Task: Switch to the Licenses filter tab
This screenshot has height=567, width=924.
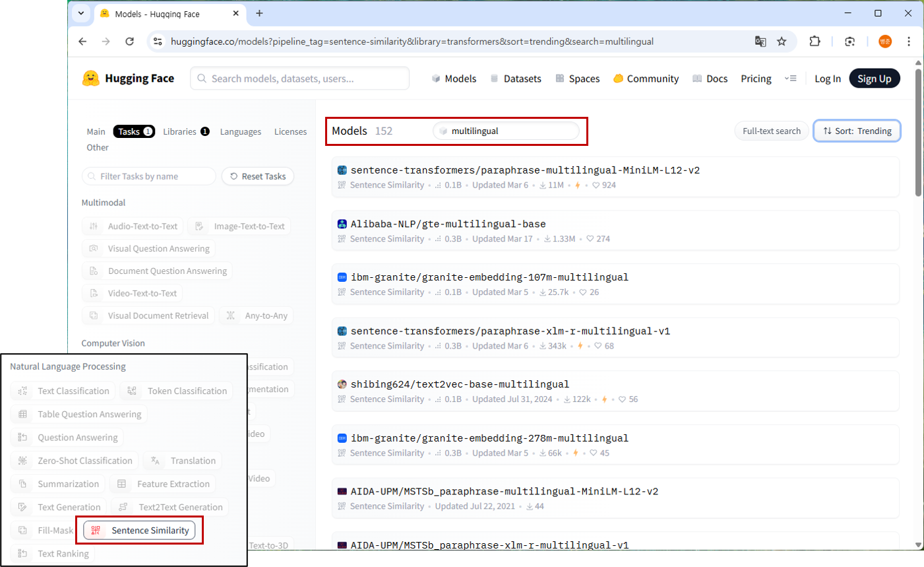Action: 291,132
